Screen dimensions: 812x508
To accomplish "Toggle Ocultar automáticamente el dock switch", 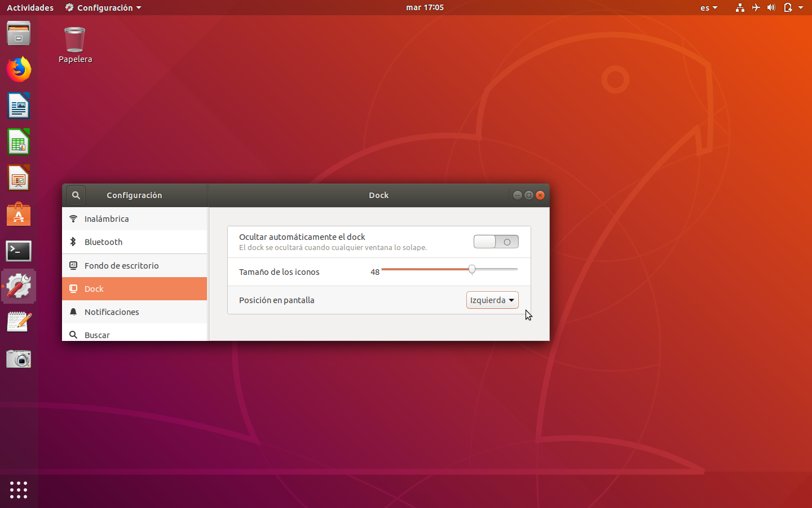I will (x=496, y=242).
